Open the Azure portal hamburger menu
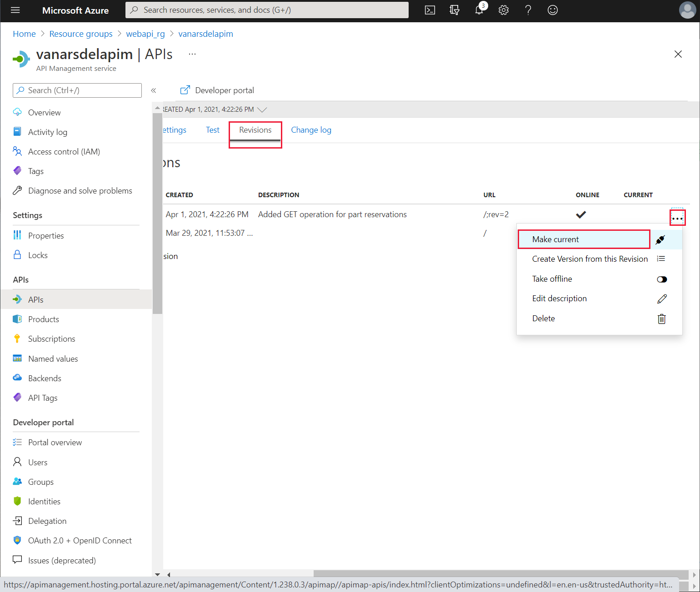 (x=15, y=10)
